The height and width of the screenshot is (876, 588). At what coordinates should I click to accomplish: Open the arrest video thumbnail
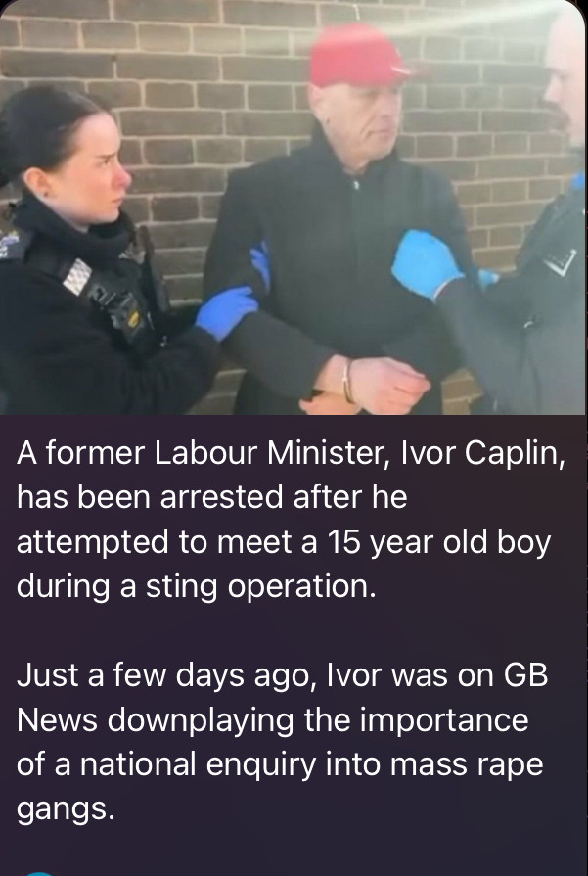click(x=294, y=207)
